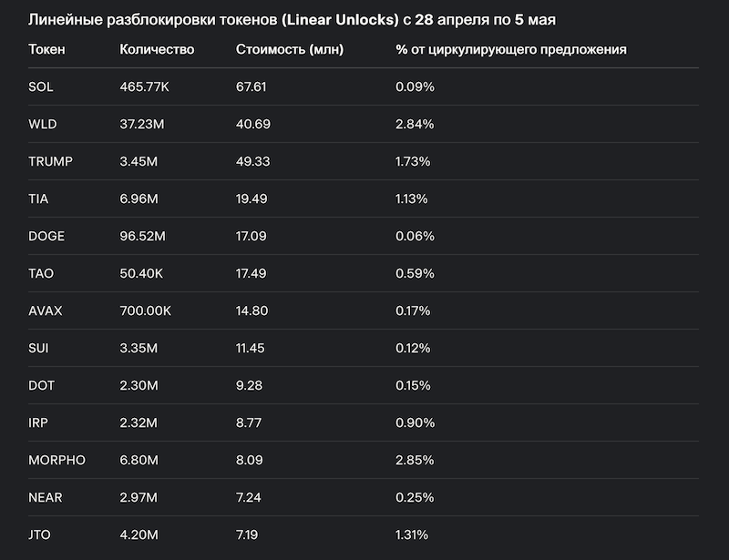Click the Количество column header
This screenshot has width=729, height=560.
point(157,49)
